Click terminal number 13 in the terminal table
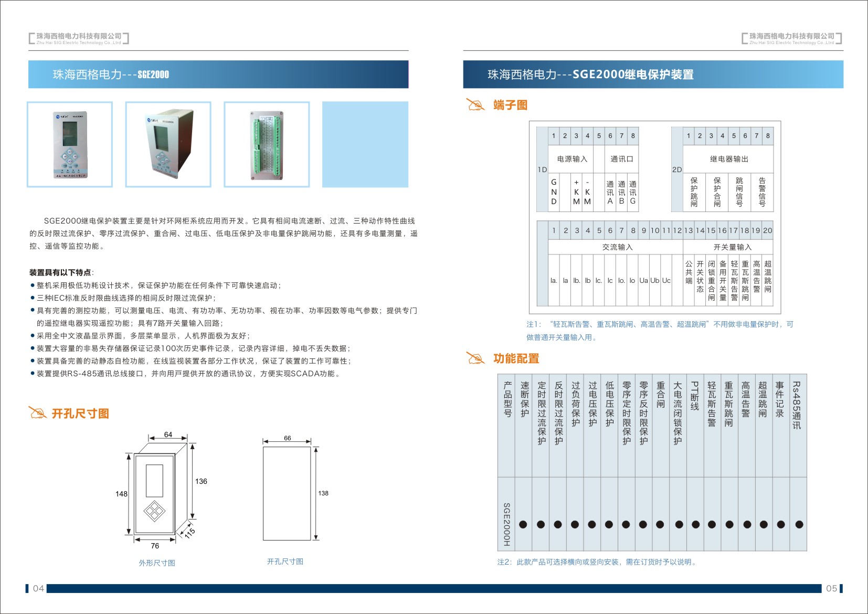Screen dimensions: 868x614 pyautogui.click(x=689, y=230)
